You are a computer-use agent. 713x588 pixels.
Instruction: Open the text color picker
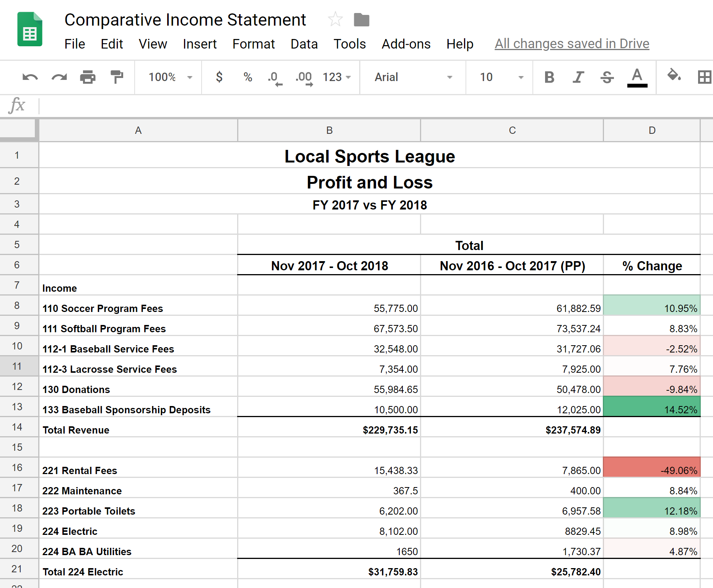coord(637,78)
